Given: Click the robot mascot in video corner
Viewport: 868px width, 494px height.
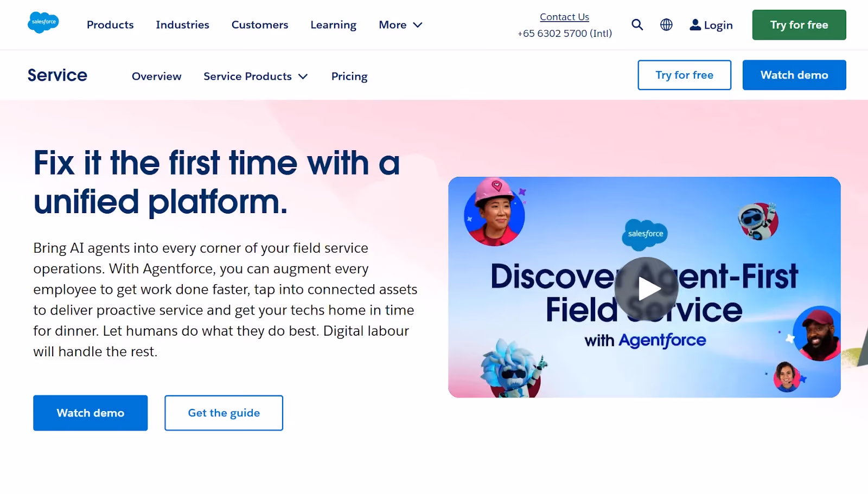Looking at the screenshot, I should click(x=758, y=221).
